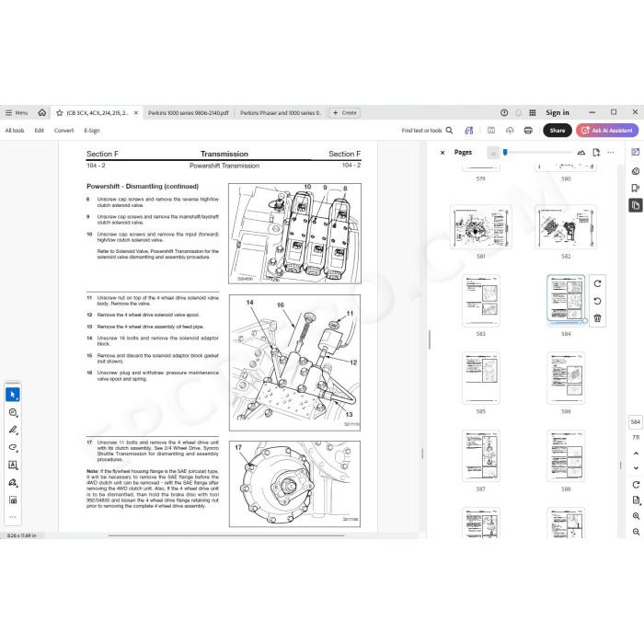This screenshot has height=644, width=644.
Task: Select page 588 thumbnail
Action: coord(566,456)
